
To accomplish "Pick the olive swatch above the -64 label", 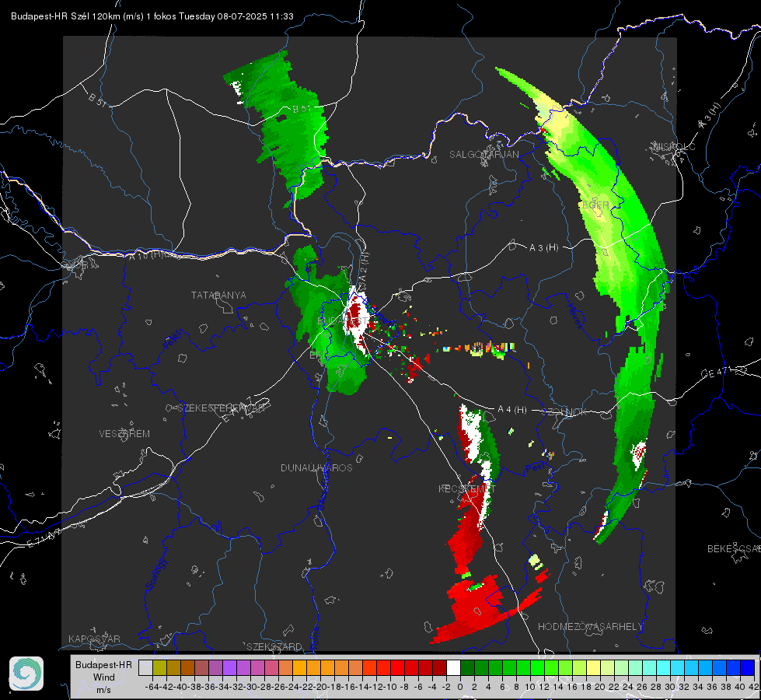I will pos(159,668).
